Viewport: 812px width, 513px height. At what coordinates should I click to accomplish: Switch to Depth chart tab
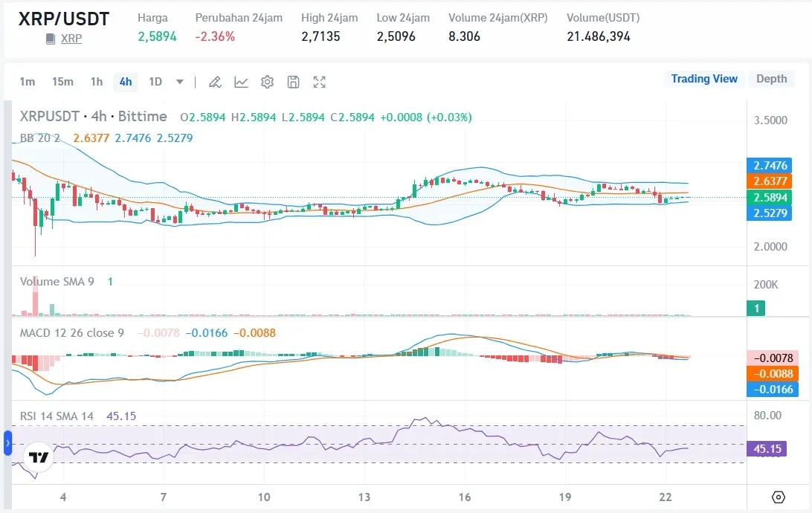tap(772, 79)
